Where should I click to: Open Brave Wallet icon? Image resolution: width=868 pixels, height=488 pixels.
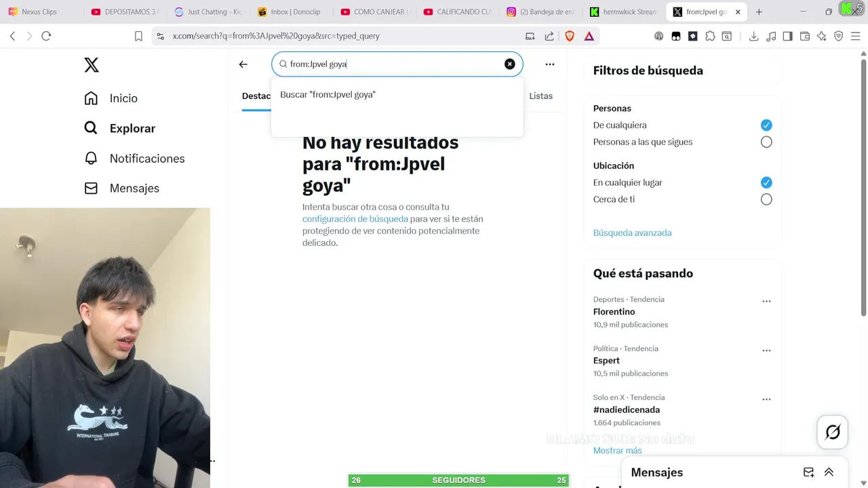tap(805, 36)
